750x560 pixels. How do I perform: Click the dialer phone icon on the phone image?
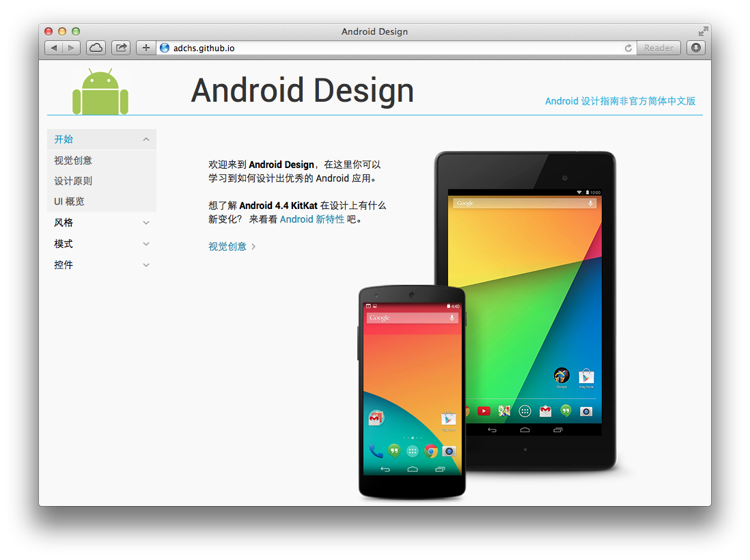click(376, 451)
